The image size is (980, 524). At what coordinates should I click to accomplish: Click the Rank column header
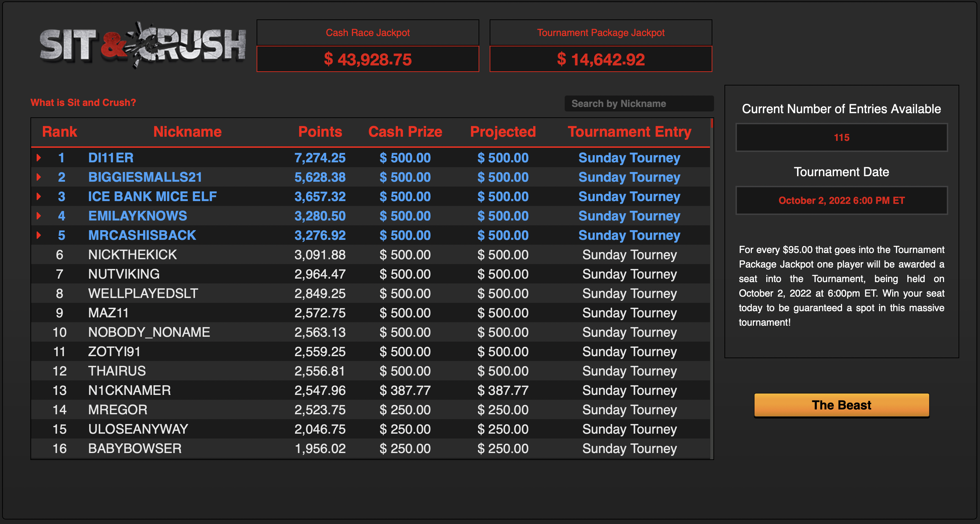coord(59,132)
